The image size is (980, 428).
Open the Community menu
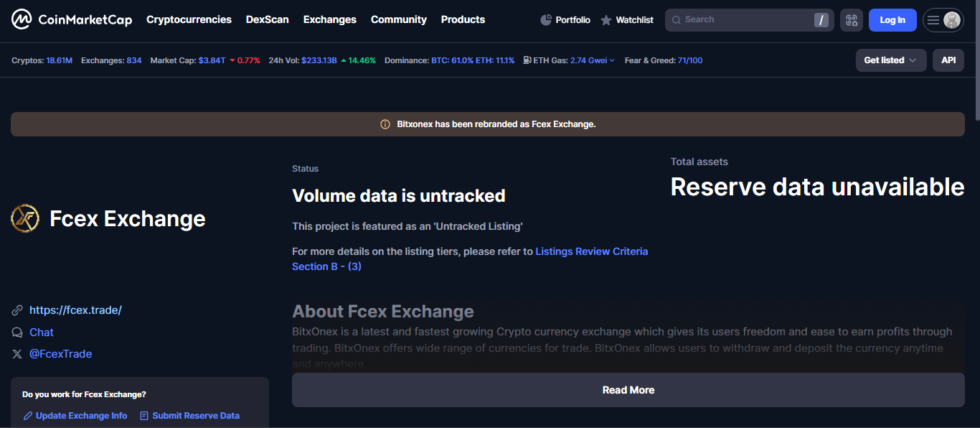(x=399, y=19)
